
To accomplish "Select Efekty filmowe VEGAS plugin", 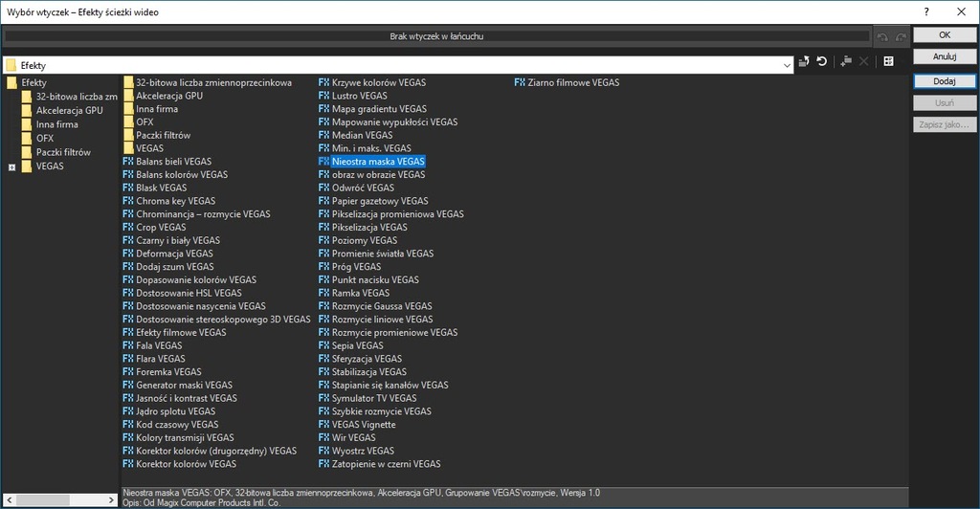I will [x=181, y=332].
